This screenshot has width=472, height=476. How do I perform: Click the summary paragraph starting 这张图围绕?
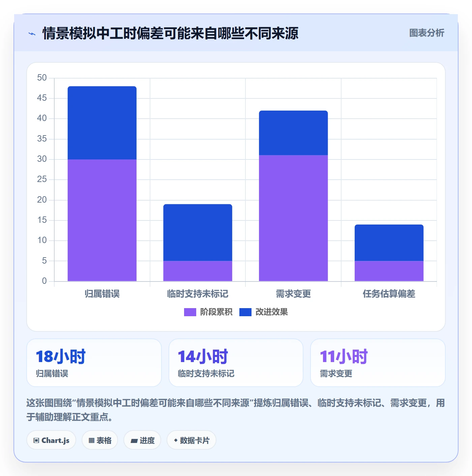(x=236, y=410)
